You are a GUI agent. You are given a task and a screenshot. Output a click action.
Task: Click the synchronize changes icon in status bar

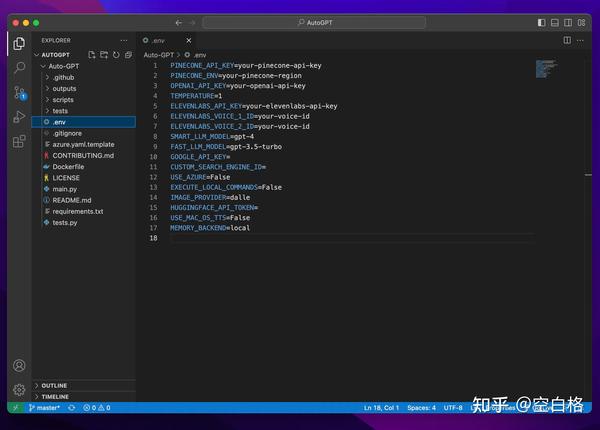point(72,408)
